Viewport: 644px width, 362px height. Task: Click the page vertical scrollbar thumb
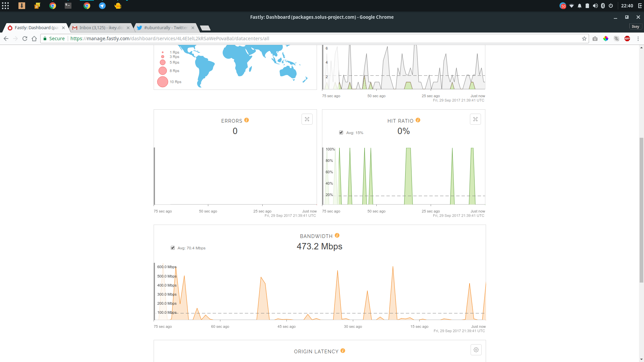(641, 210)
